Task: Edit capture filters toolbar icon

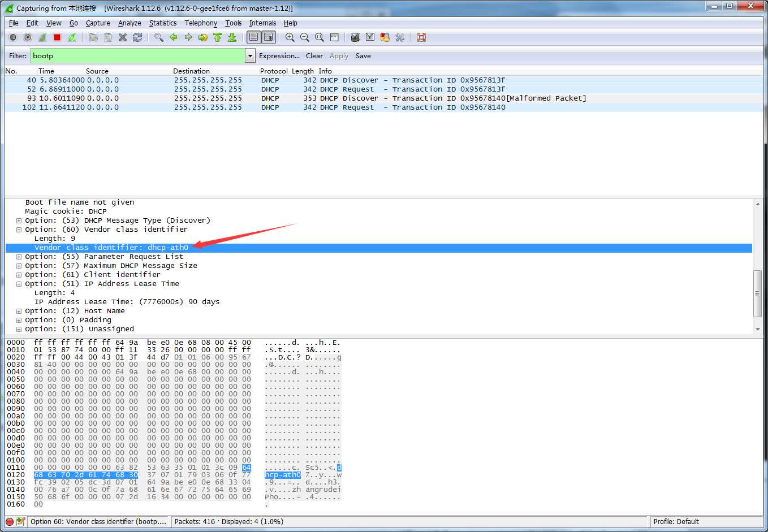Action: point(355,37)
